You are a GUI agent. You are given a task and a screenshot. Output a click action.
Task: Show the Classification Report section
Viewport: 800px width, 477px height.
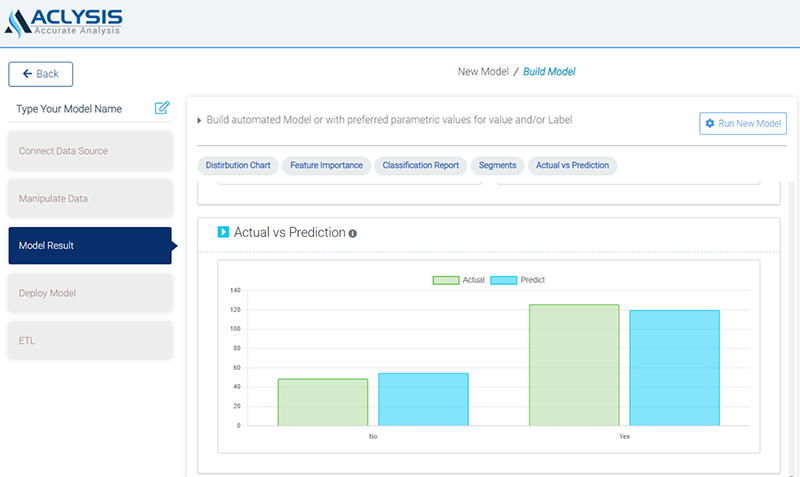pyautogui.click(x=421, y=165)
